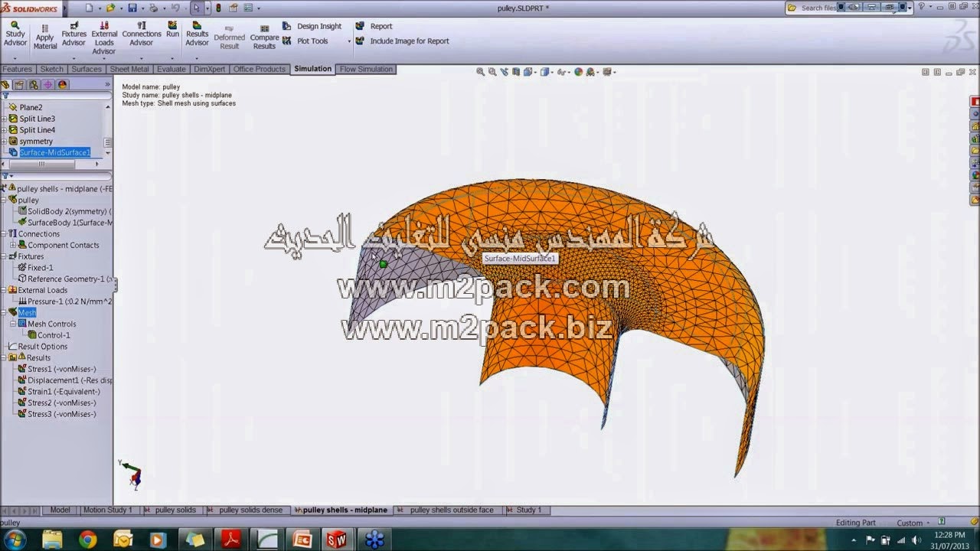The height and width of the screenshot is (551, 980).
Task: Open Plot Tools dropdown arrow
Action: 349,41
